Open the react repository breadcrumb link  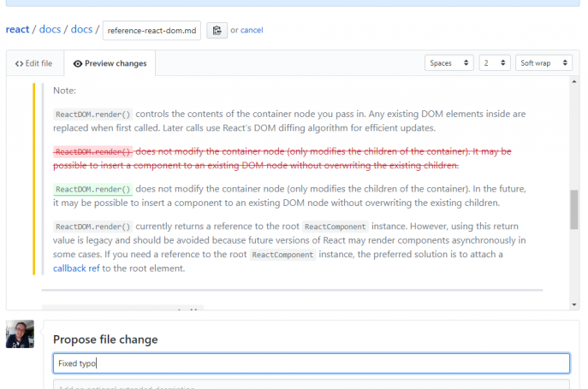point(17,29)
